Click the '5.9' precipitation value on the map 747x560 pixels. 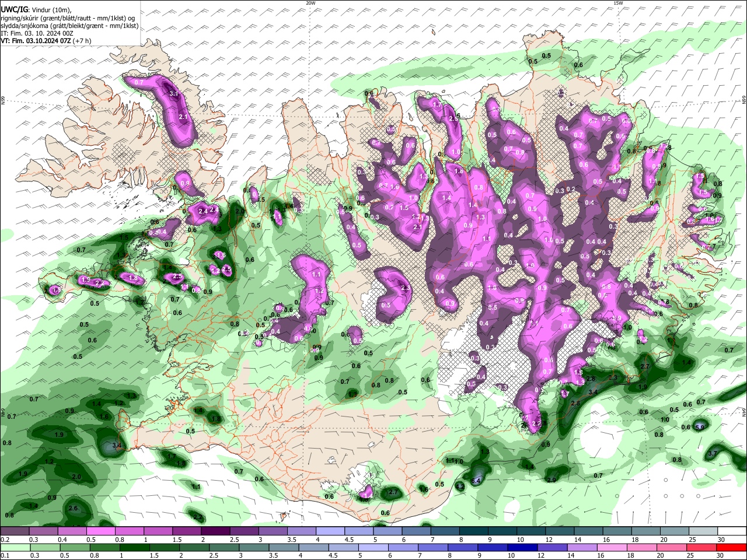(x=699, y=427)
